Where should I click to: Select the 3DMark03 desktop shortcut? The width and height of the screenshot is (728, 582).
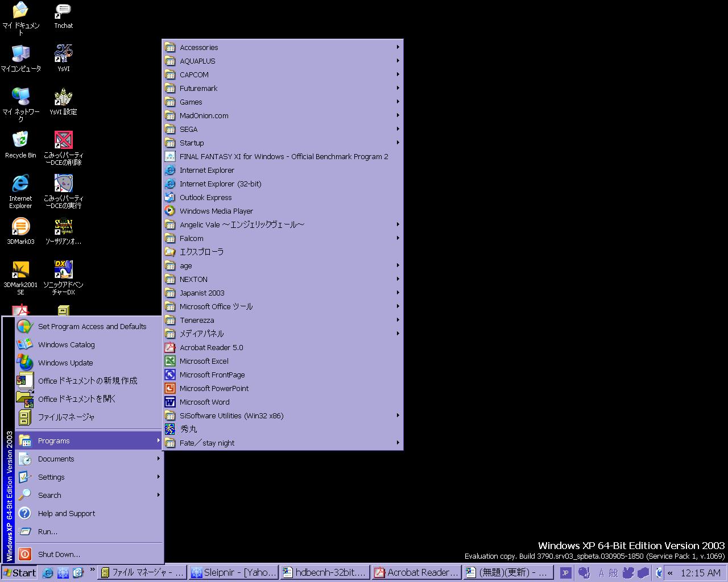point(20,231)
